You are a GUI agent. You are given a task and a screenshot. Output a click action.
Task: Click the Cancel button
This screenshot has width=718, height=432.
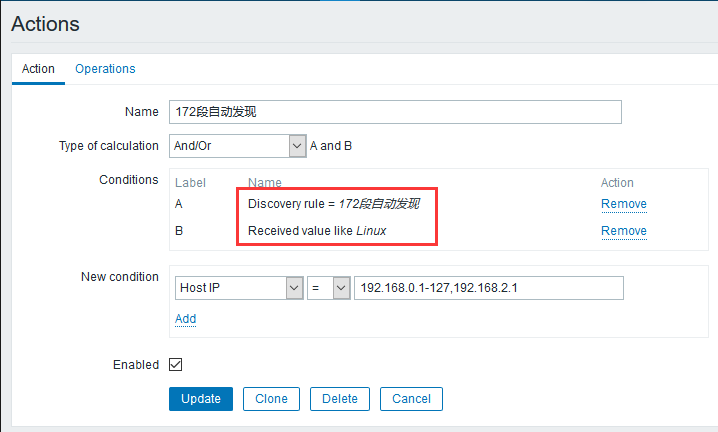[x=411, y=399]
